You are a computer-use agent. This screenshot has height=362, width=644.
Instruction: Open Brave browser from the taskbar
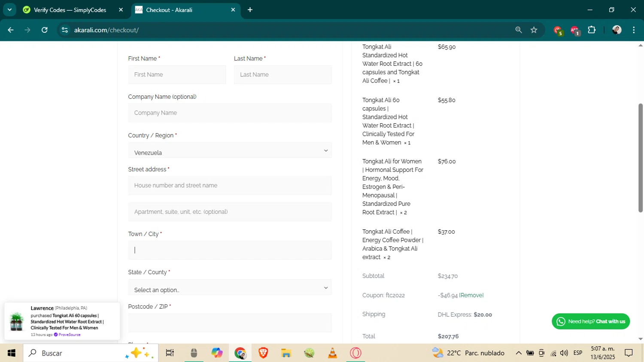pos(263,353)
